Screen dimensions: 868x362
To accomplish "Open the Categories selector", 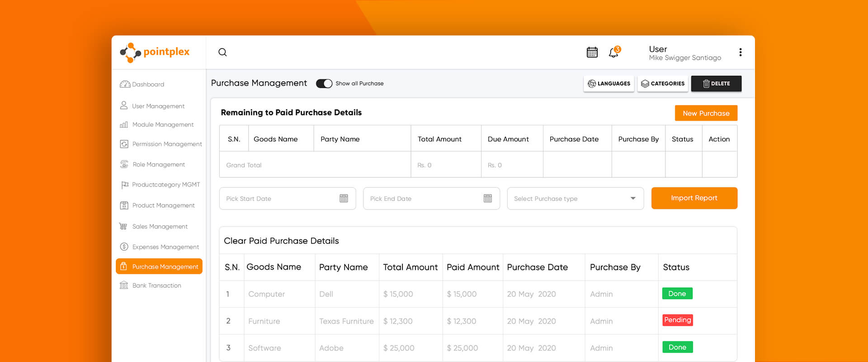I will point(662,84).
